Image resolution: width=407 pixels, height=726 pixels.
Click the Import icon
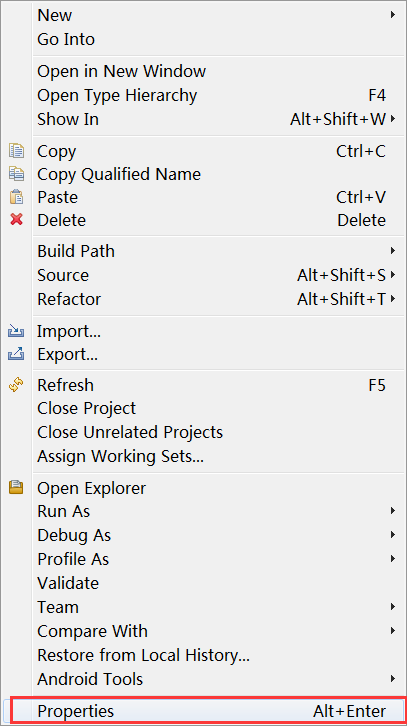pos(16,331)
